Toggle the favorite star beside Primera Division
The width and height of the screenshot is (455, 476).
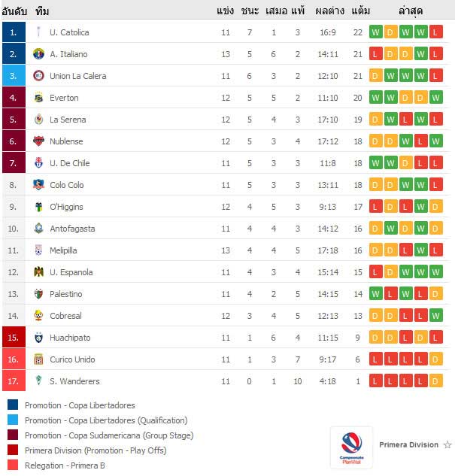447,444
